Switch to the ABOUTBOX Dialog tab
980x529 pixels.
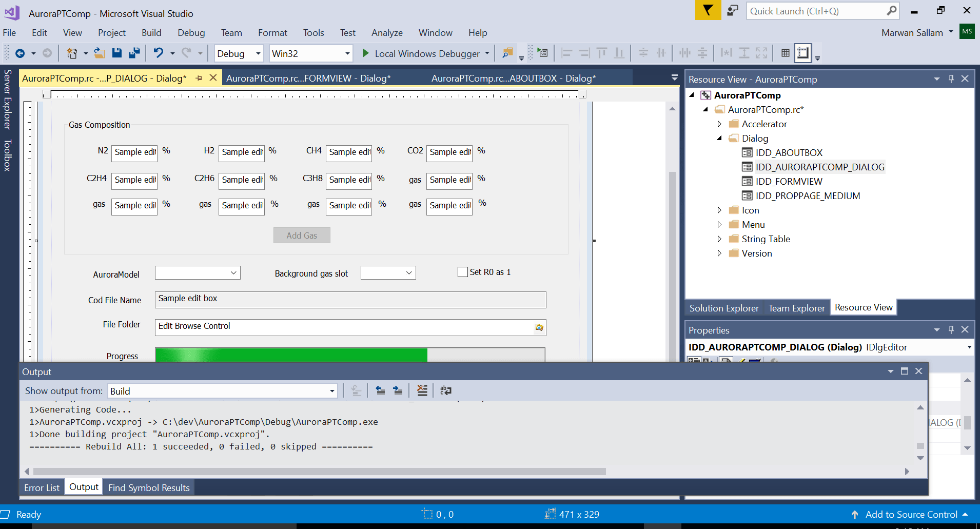tap(514, 78)
